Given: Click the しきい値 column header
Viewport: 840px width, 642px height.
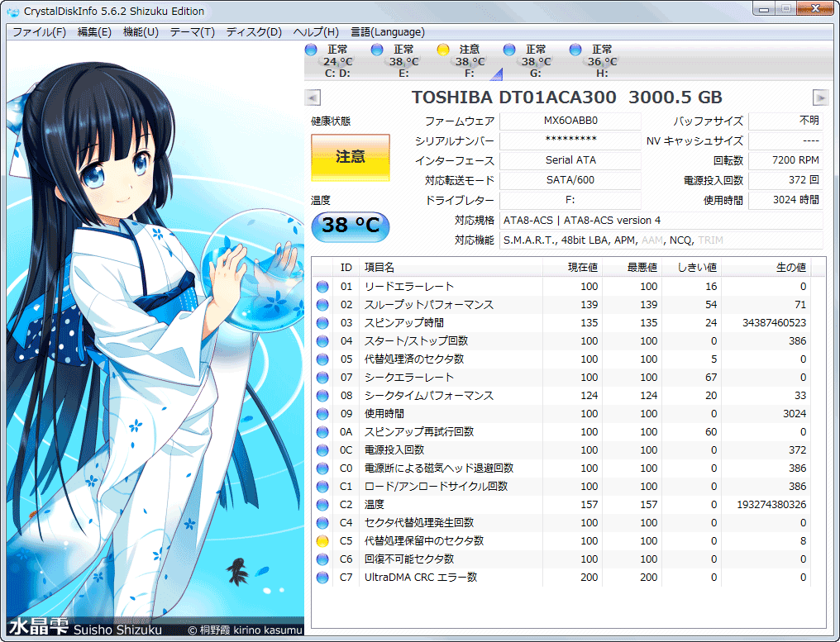Looking at the screenshot, I should [692, 267].
